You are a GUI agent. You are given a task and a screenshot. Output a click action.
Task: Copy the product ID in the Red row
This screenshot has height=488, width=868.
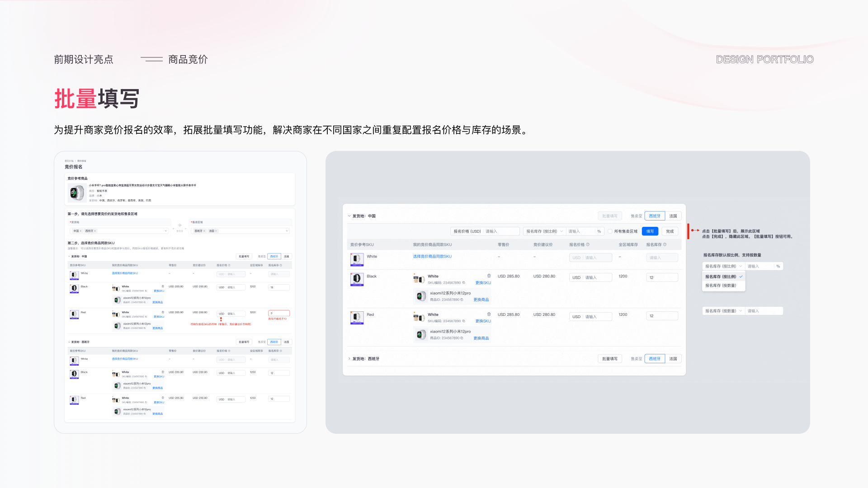tap(462, 338)
